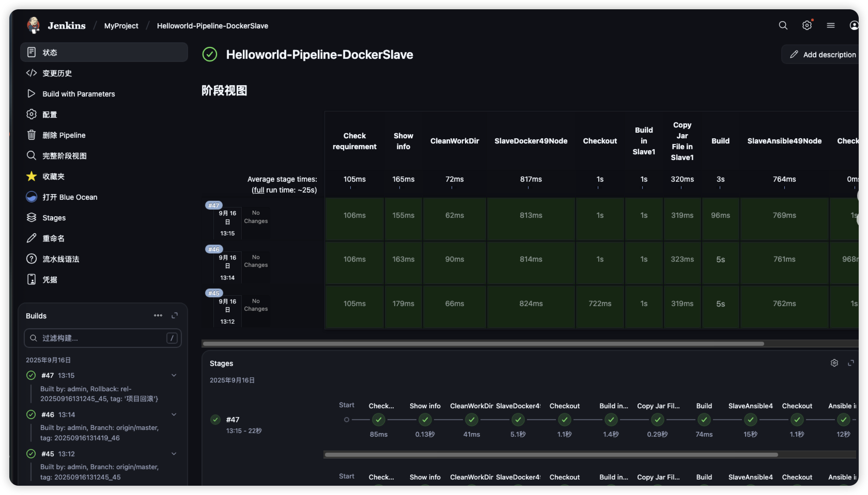Open 凭据 in the sidebar
The width and height of the screenshot is (868, 495).
click(x=104, y=279)
